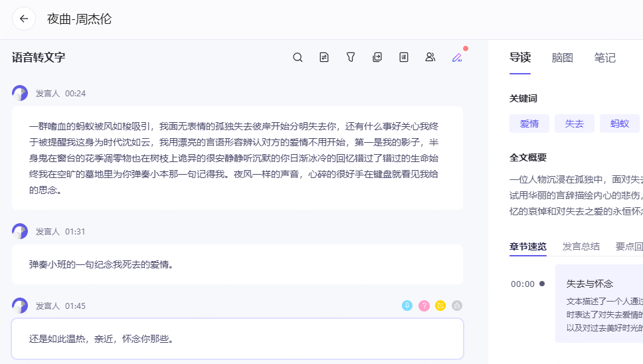This screenshot has height=364, width=643.
Task: Click the 发言人 name at 01:31
Action: tap(48, 232)
